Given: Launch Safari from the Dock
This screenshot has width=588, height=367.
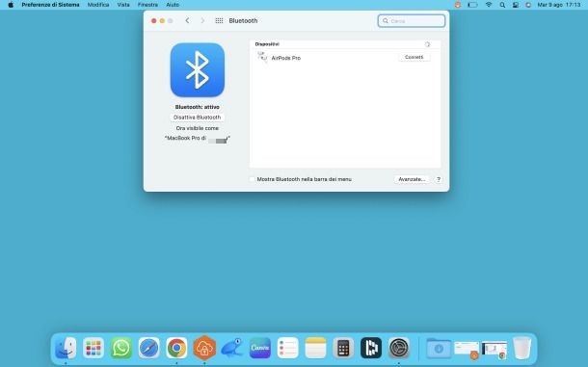Looking at the screenshot, I should click(148, 348).
